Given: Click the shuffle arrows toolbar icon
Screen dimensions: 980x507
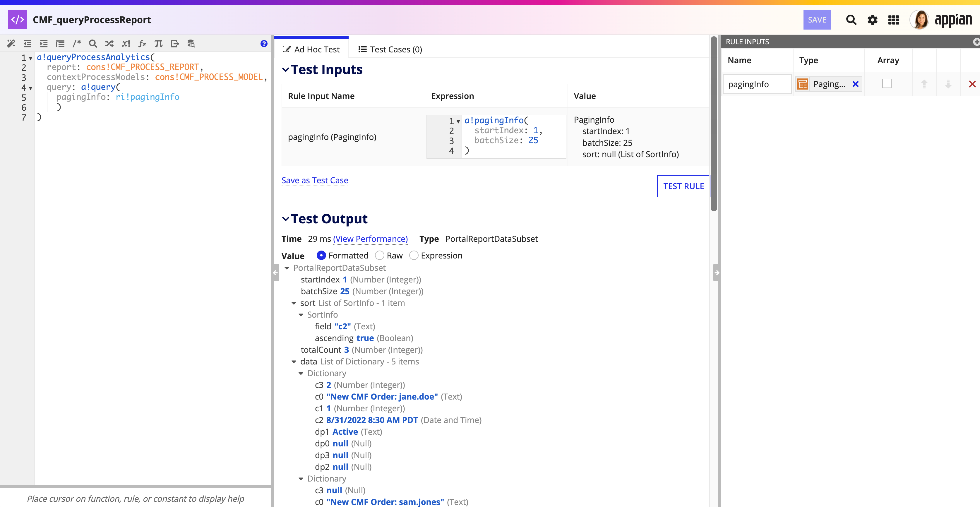Looking at the screenshot, I should pyautogui.click(x=109, y=44).
